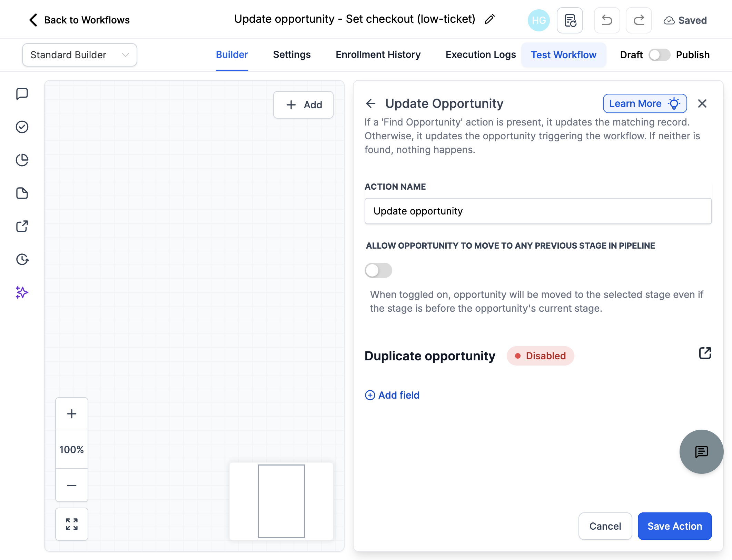The height and width of the screenshot is (560, 732).
Task: Click the HG user avatar
Action: [538, 20]
